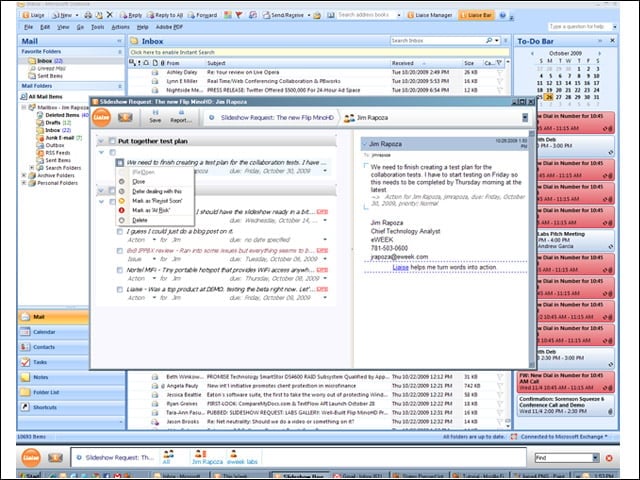Toggle checkbox on the test plan action item

pos(120,162)
